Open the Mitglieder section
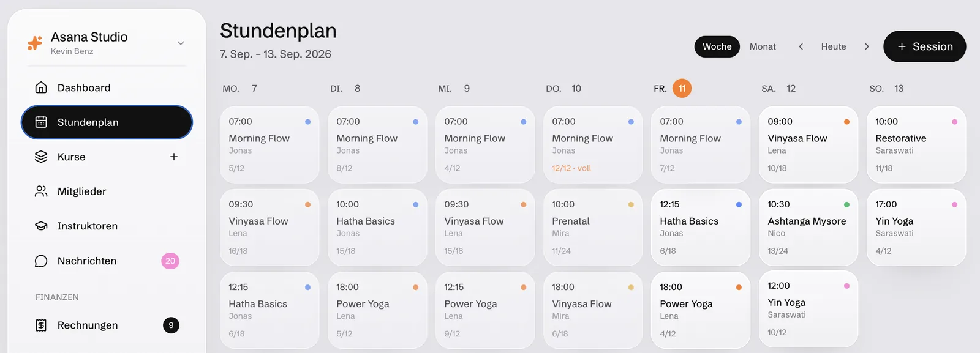 (107, 191)
